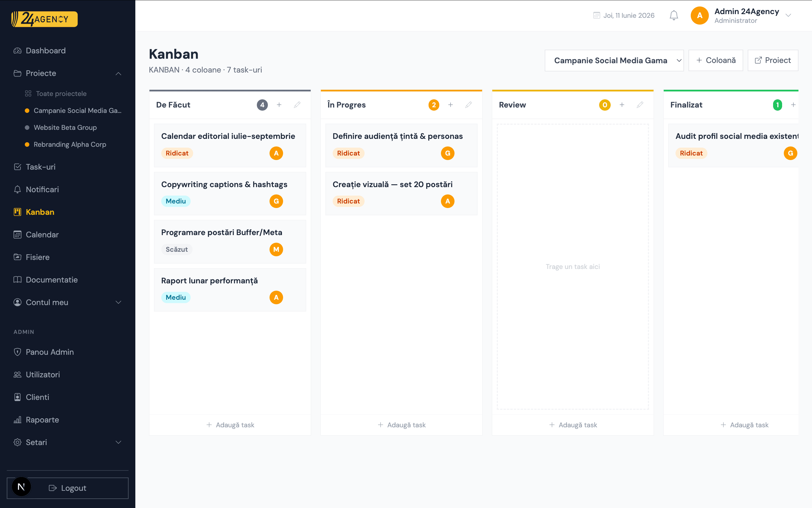Viewport: 812px width, 508px height.
Task: Expand Setari submenu
Action: coord(118,442)
